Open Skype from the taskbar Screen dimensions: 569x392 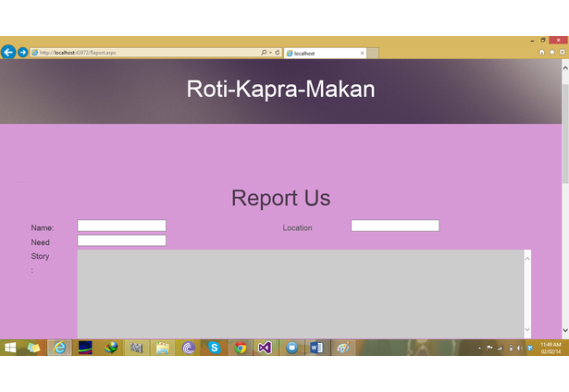click(215, 348)
